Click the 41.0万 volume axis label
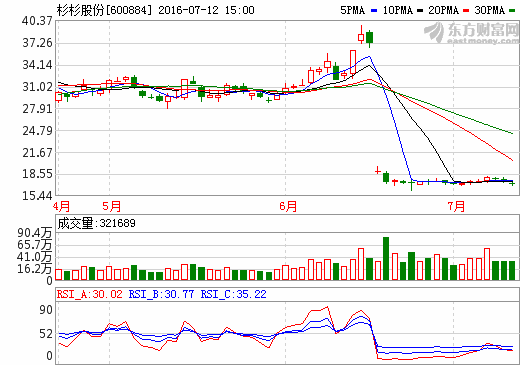Viewport: 520px width, 365px height. pyautogui.click(x=35, y=257)
